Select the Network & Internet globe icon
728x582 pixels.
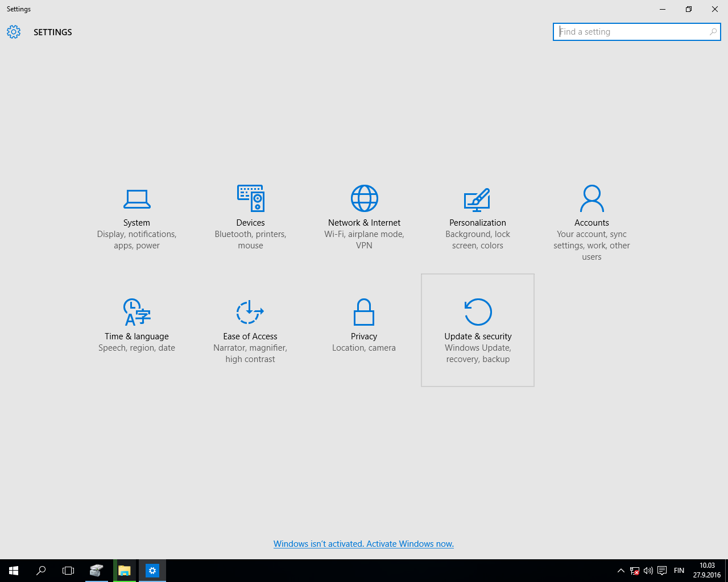(364, 198)
